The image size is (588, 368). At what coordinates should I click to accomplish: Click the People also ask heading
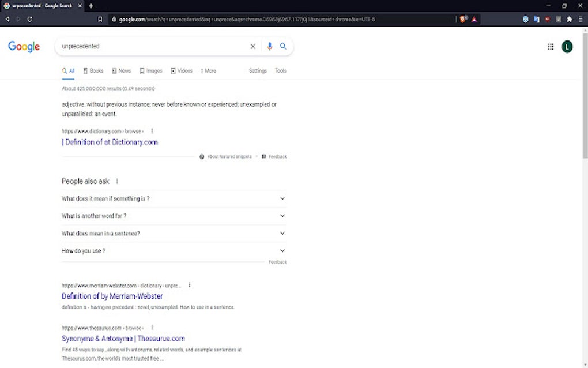click(x=85, y=181)
